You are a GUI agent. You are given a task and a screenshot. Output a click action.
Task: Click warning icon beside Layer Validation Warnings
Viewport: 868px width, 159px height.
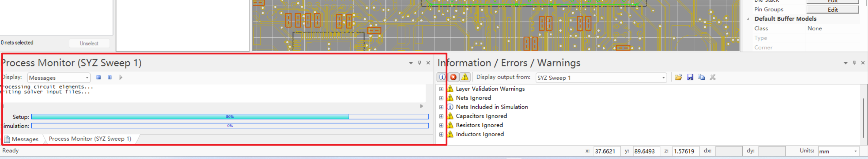point(450,89)
